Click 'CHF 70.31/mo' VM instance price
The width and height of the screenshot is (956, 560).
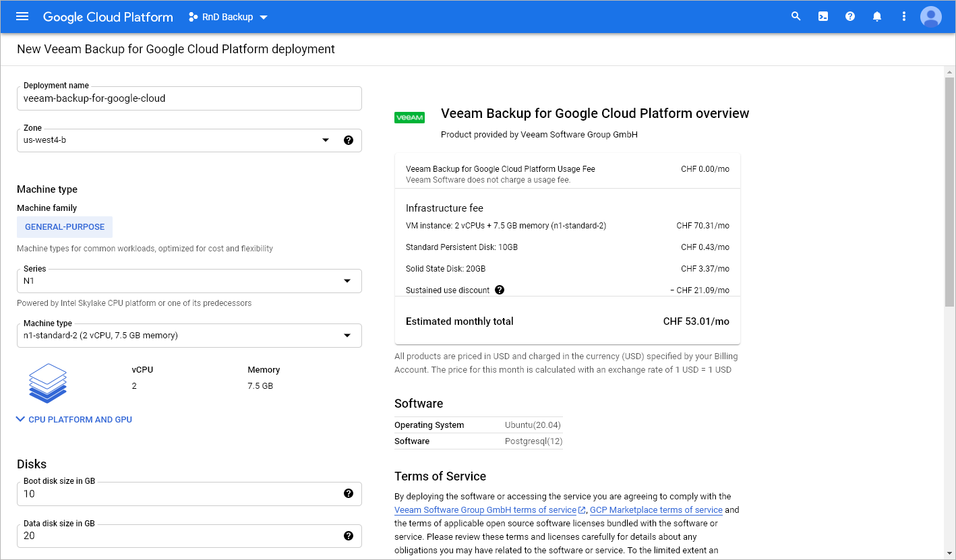[703, 226]
